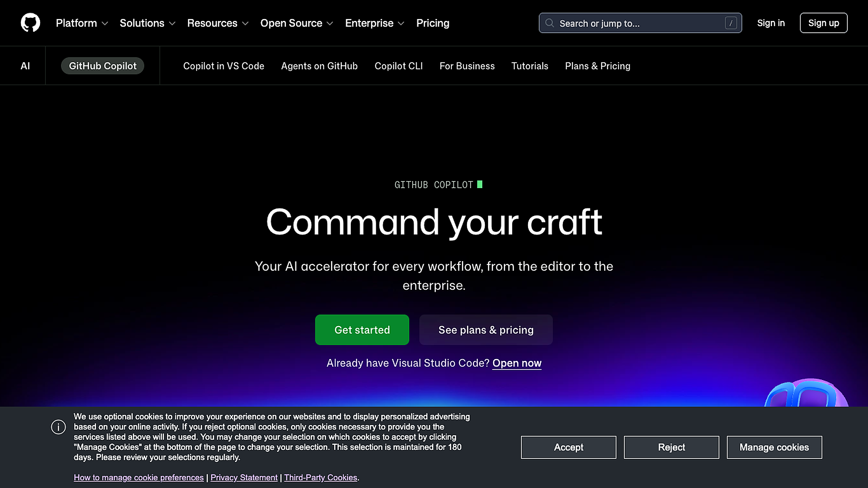Expand the Open Source dropdown menu
Image resolution: width=868 pixels, height=488 pixels.
coord(296,23)
